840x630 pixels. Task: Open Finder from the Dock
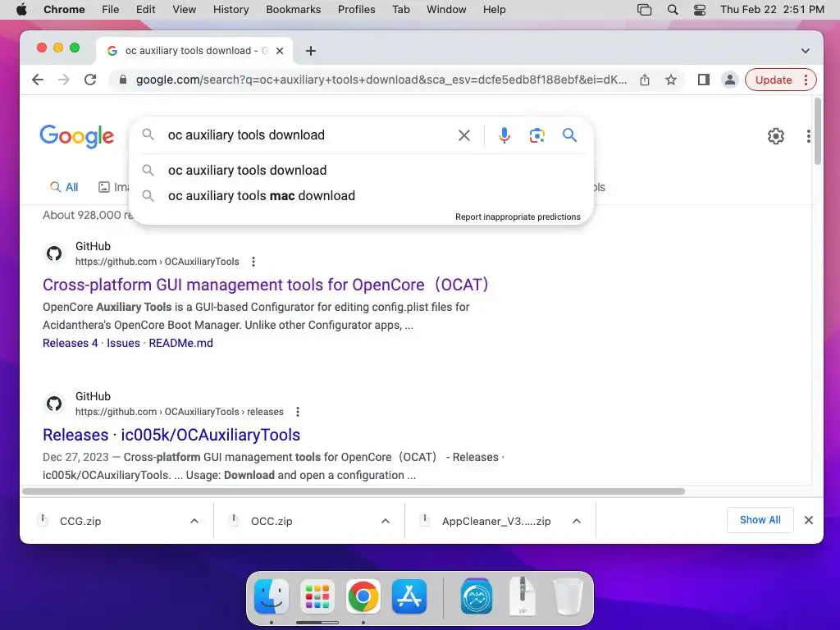click(272, 596)
